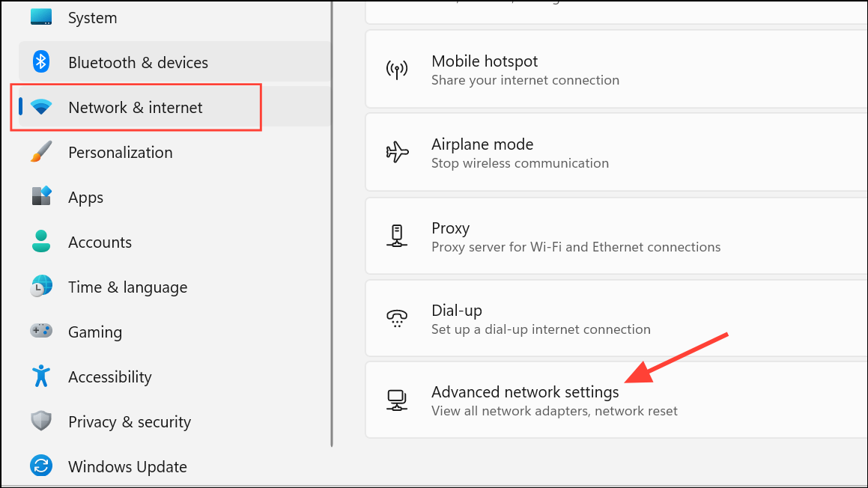This screenshot has width=868, height=488.
Task: Click the sidebar scrollbar
Action: pos(331,225)
